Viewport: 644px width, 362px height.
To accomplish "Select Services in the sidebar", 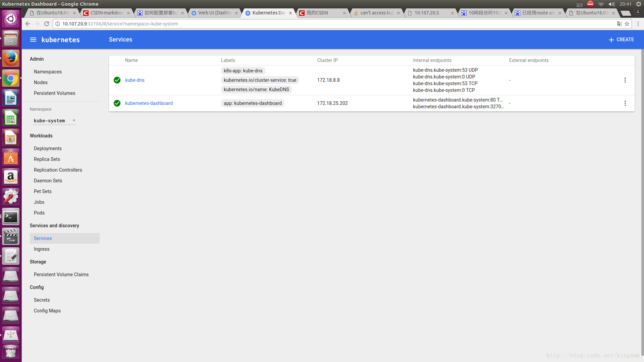I will pyautogui.click(x=65, y=238).
